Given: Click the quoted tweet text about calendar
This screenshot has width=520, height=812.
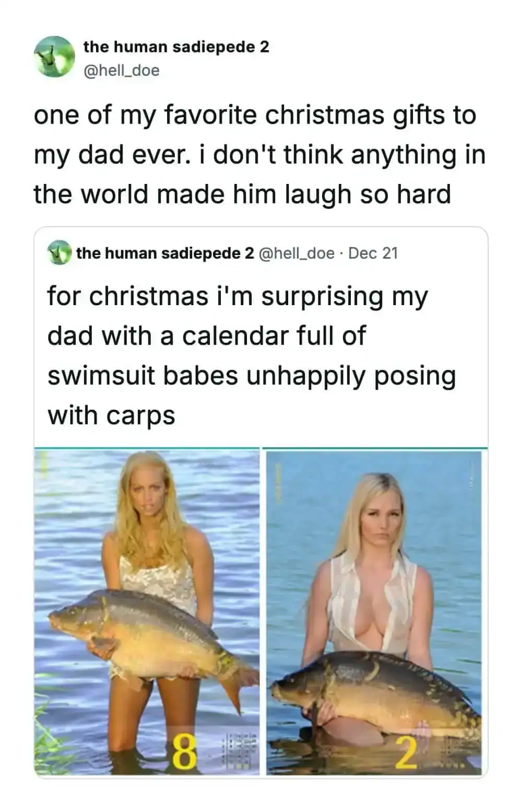Looking at the screenshot, I should [x=252, y=355].
